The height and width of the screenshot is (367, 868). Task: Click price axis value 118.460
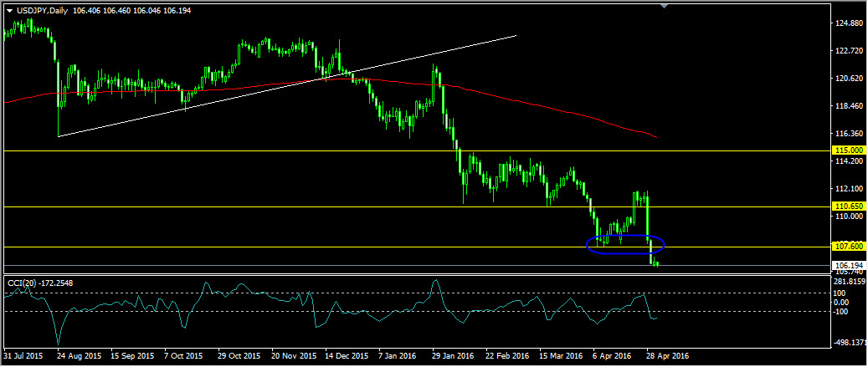click(850, 106)
